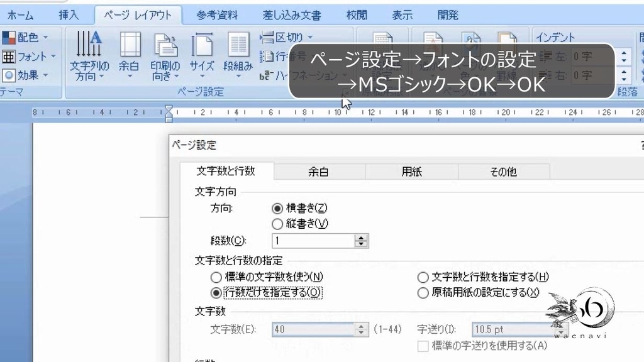The height and width of the screenshot is (362, 644).
Task: Select 縦書き vertical writing radio
Action: point(277,224)
